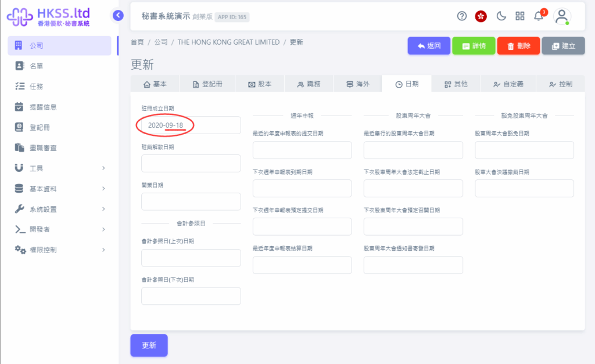Viewport: 595px width, 364px height.
Task: Expand the 權限控制 sidebar menu
Action: pyautogui.click(x=59, y=250)
